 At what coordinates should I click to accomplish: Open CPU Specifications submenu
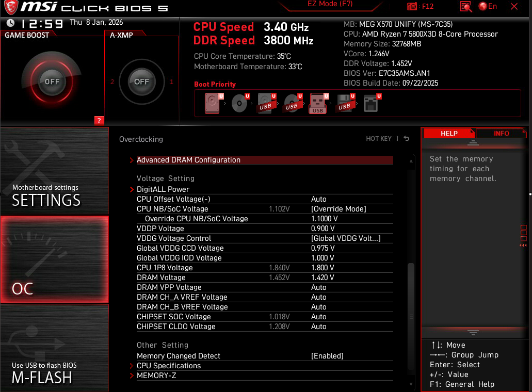tap(265, 366)
